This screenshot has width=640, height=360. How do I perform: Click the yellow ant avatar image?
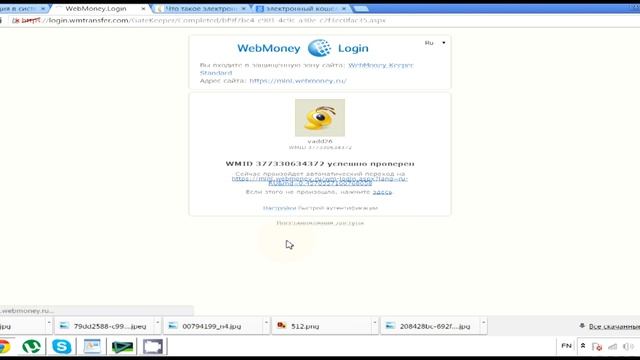pos(320,118)
